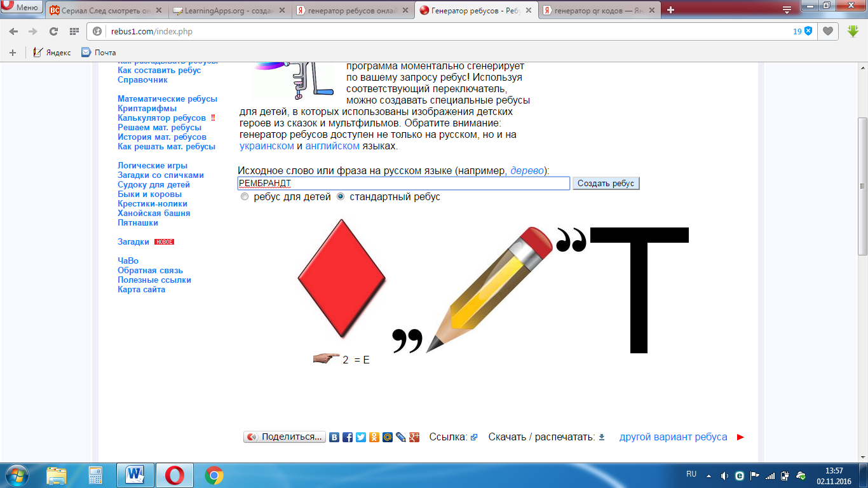The image size is (868, 488).
Task: Click the Создать ребус button
Action: [606, 183]
